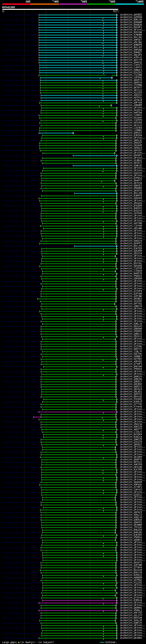Open hit UniRef100_Q2PEQ8
Screen dimensions: 146x644
click(131, 17)
